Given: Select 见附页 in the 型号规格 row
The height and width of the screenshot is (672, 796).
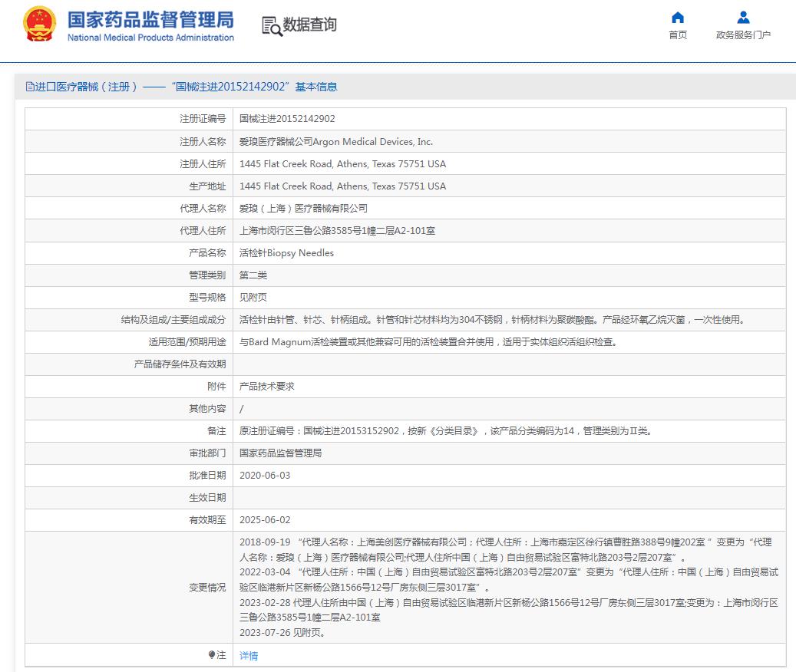Looking at the screenshot, I should coord(253,297).
